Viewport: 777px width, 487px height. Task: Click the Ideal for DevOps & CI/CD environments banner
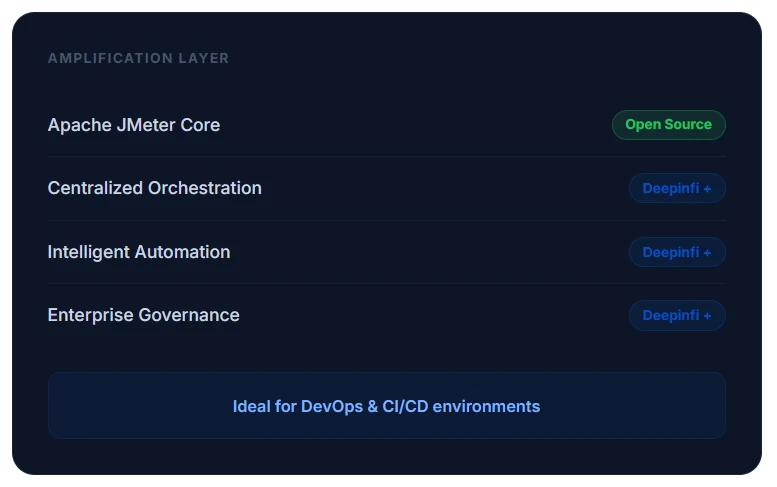(x=387, y=406)
